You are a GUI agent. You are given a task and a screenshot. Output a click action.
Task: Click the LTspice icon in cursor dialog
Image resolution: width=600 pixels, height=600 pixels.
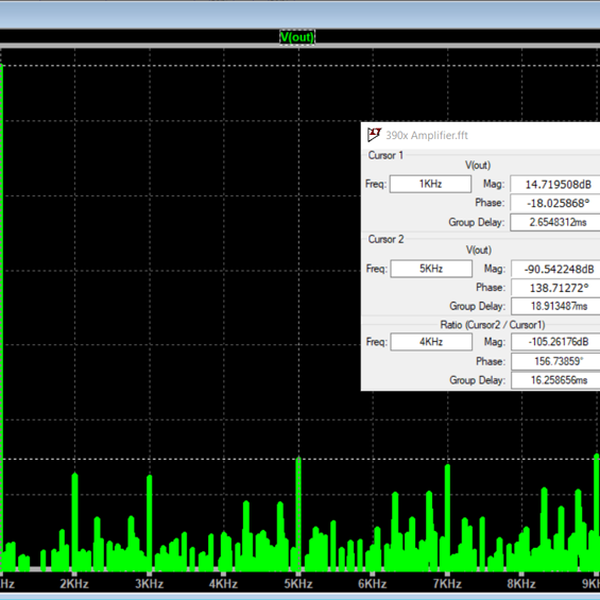[374, 135]
